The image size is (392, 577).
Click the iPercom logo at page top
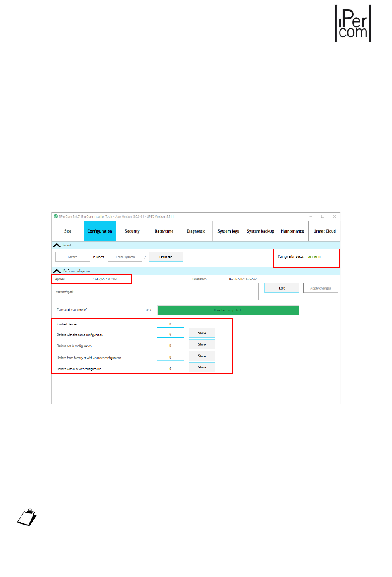click(353, 24)
